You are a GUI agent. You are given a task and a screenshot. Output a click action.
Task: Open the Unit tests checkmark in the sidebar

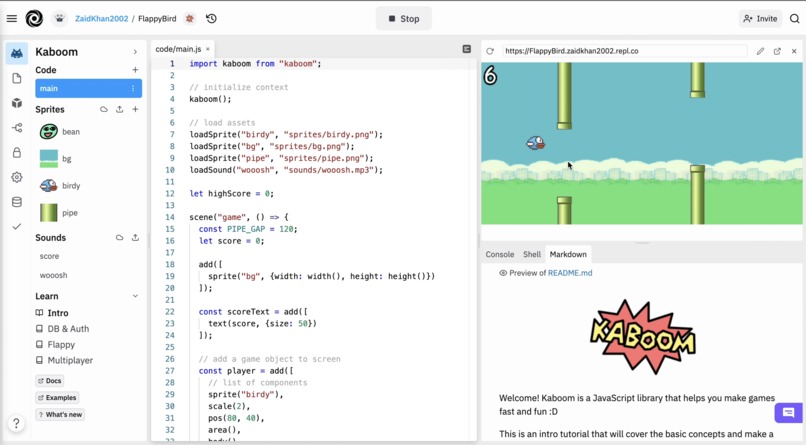[16, 227]
